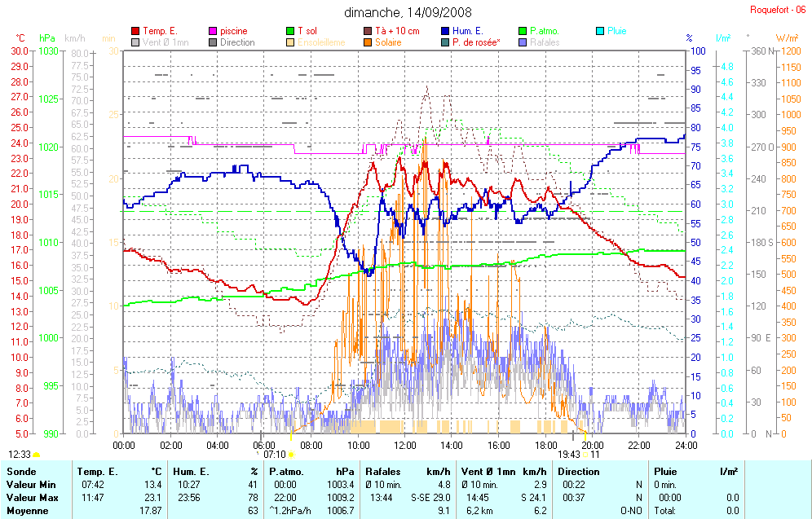The width and height of the screenshot is (812, 519).
Task: Click the wind max time 14:45
Action: click(x=478, y=498)
